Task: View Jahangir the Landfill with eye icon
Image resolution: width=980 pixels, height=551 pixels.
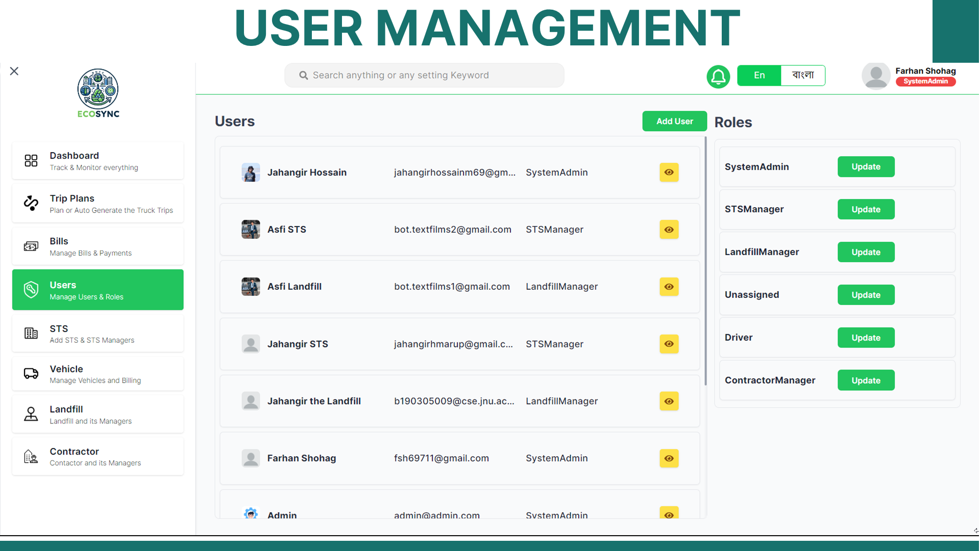Action: (x=669, y=401)
